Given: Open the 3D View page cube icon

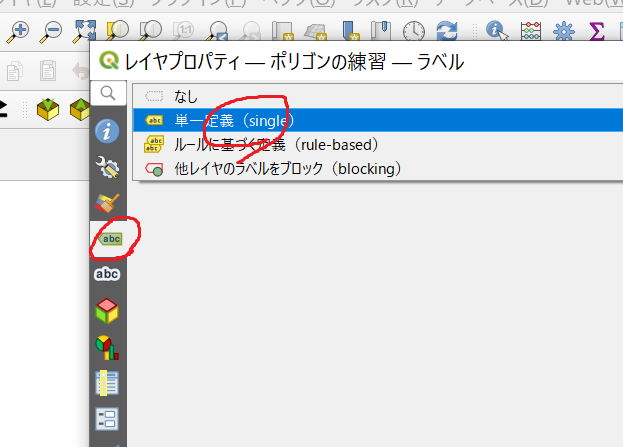Looking at the screenshot, I should tap(107, 311).
